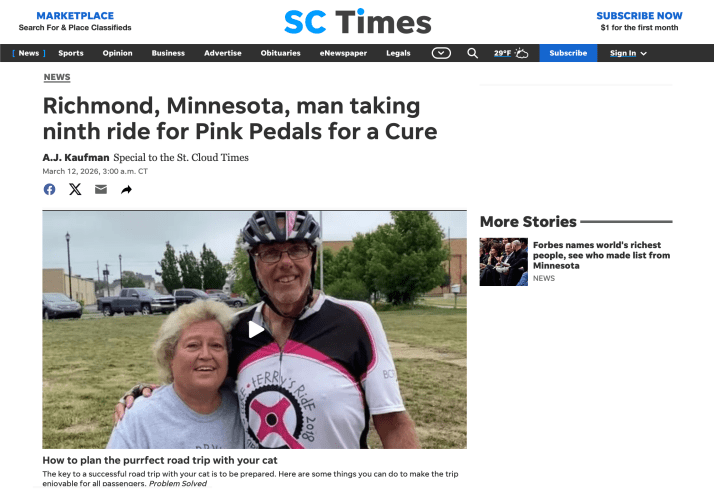Open the Marketplace classifieds link
Viewport: 714px width, 501px height.
click(x=75, y=21)
